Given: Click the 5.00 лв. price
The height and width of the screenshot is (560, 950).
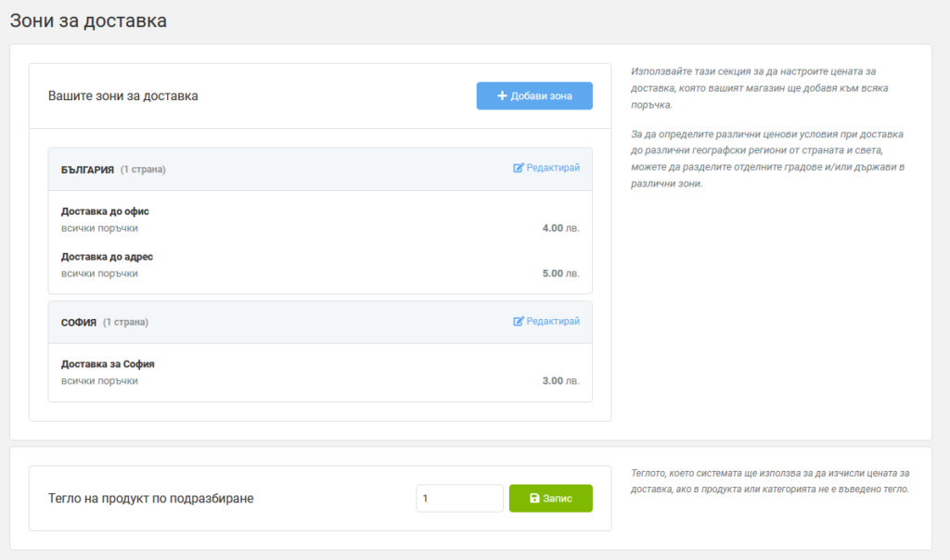Looking at the screenshot, I should point(561,274).
